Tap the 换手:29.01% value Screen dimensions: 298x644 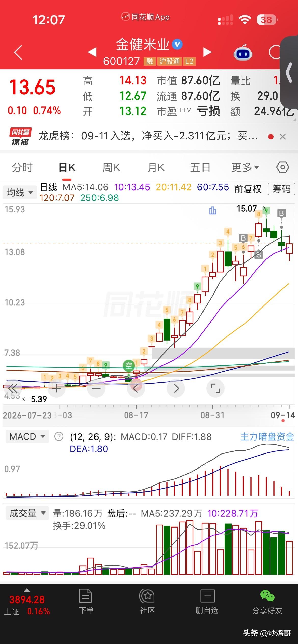[79, 526]
